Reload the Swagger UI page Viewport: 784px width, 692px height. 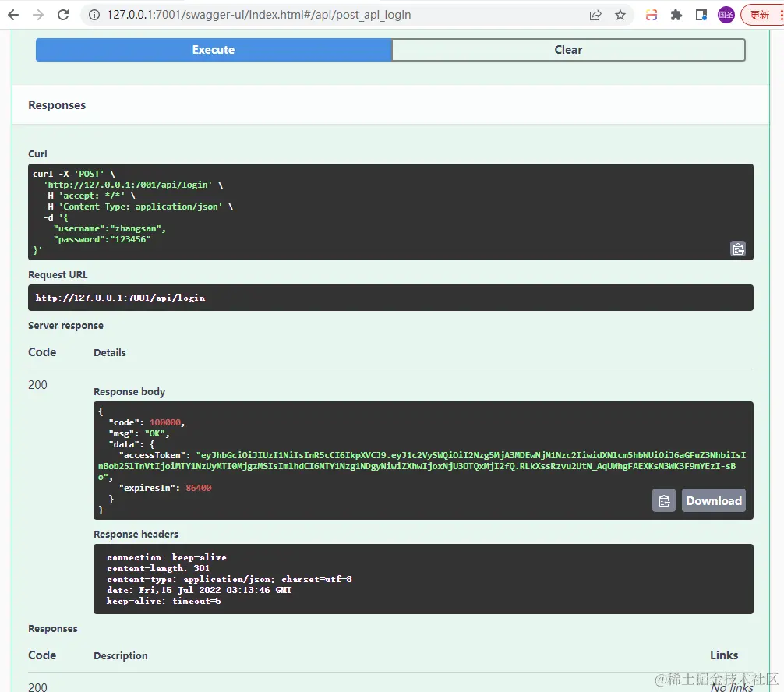point(63,15)
